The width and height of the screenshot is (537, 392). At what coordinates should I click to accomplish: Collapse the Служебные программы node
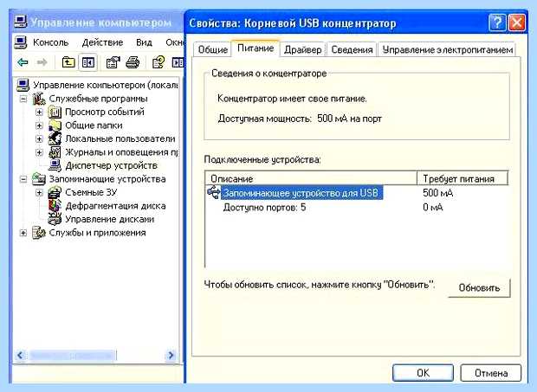pyautogui.click(x=23, y=99)
